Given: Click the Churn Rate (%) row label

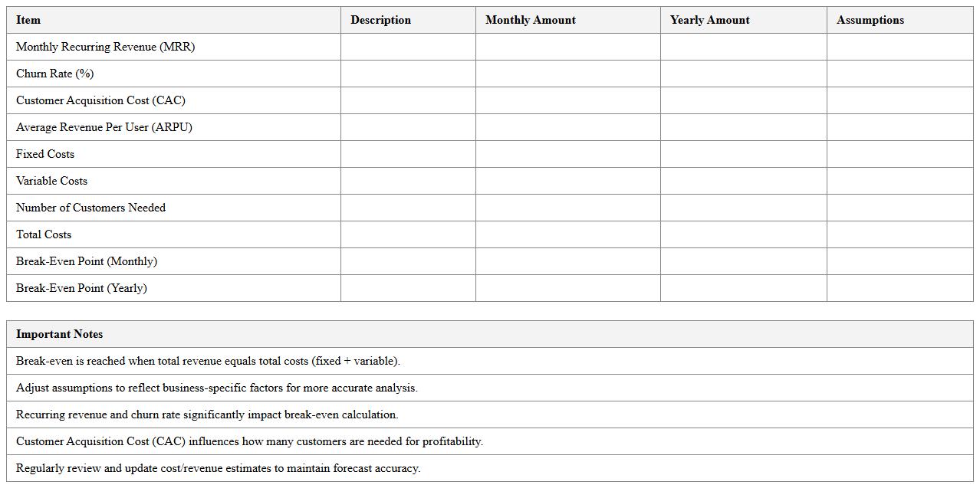Looking at the screenshot, I should (x=54, y=74).
